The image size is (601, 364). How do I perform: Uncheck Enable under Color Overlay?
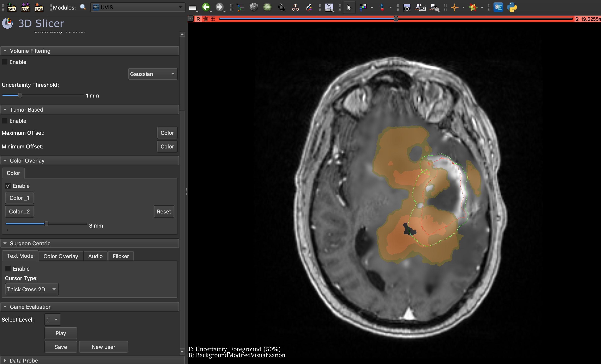pos(8,186)
